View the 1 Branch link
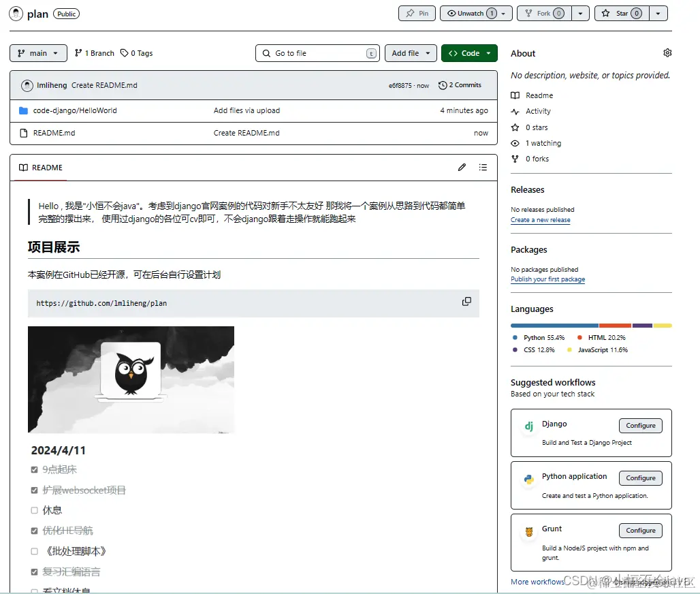Screen dimensions: 700x594 95,53
